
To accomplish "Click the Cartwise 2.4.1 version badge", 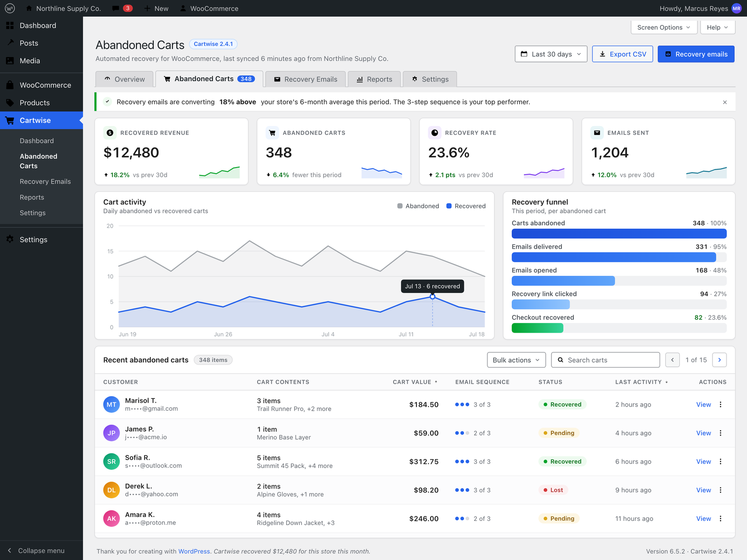I will pos(213,44).
